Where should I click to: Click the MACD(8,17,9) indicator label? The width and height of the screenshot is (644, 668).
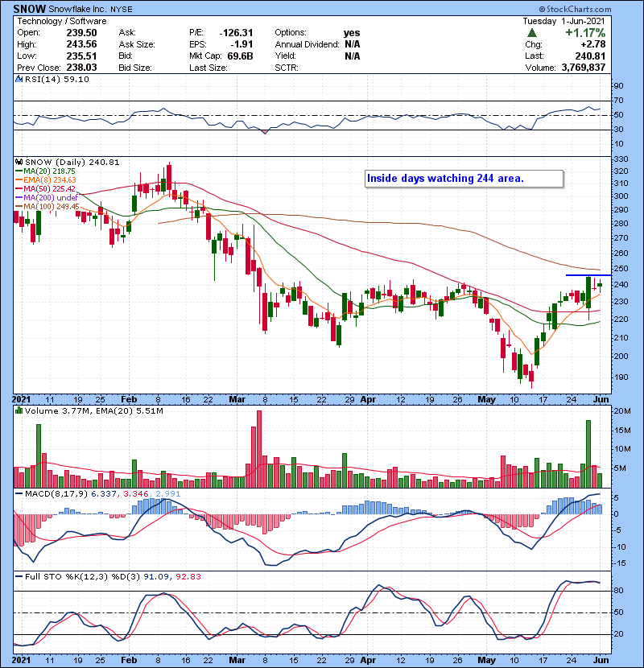56,493
